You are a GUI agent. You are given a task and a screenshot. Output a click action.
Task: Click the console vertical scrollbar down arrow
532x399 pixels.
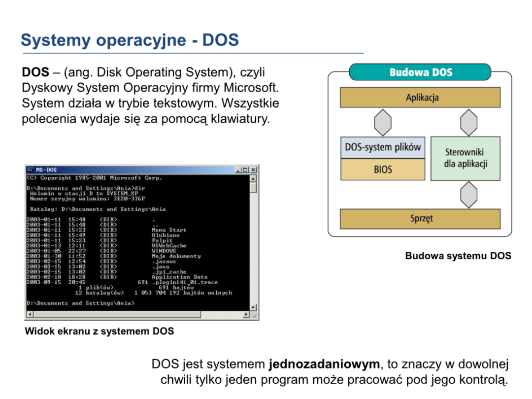[x=253, y=307]
